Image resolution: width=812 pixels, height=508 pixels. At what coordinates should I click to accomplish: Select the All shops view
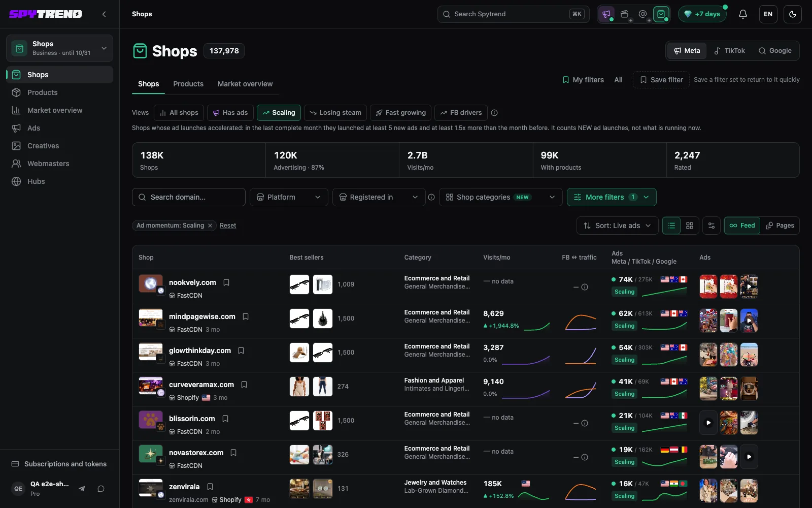179,113
